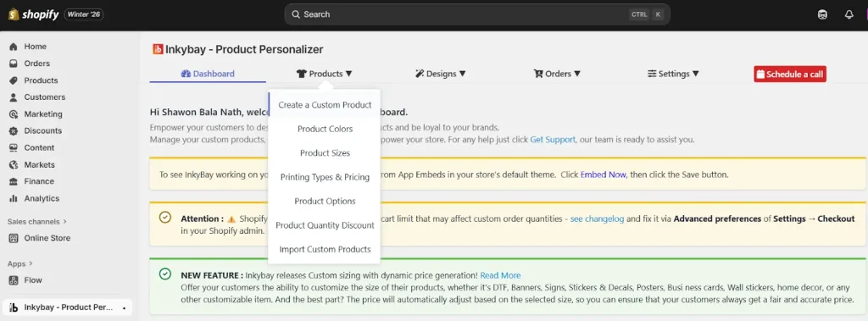The width and height of the screenshot is (868, 321).
Task: Click the magic wand icon on Designs tab
Action: [x=420, y=74]
